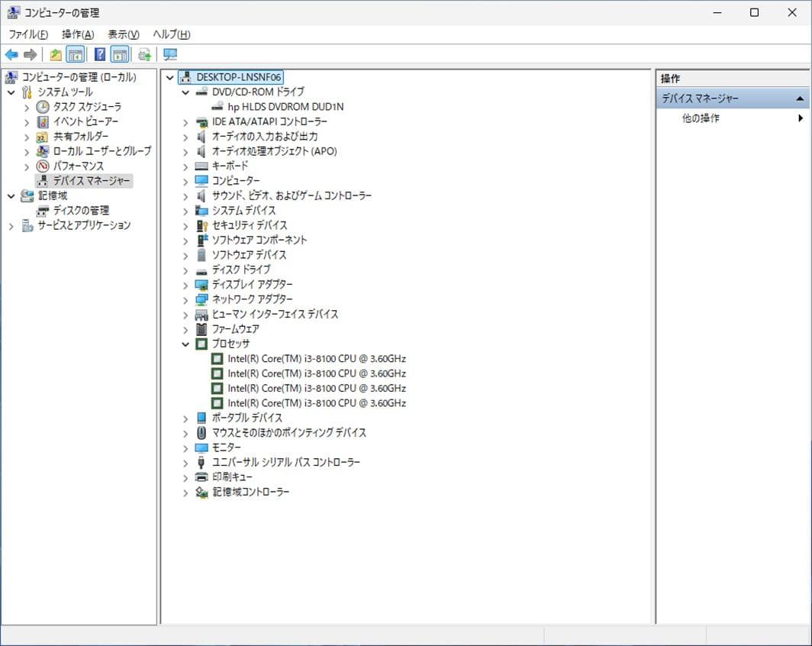Expand the ディスク ドライブ category
This screenshot has height=646, width=812.
point(185,270)
